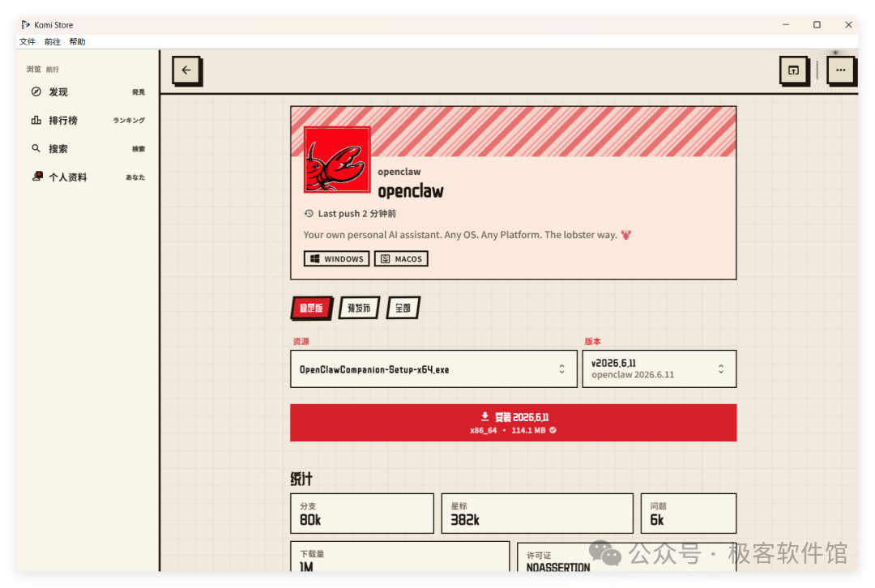The width and height of the screenshot is (875, 588).
Task: Click the 版本 label above version selector
Action: pos(592,342)
